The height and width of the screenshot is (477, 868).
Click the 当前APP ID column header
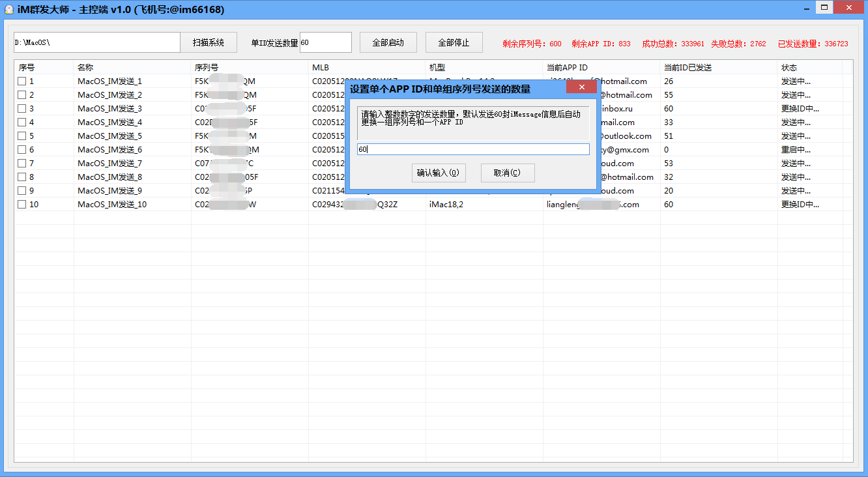[601, 68]
